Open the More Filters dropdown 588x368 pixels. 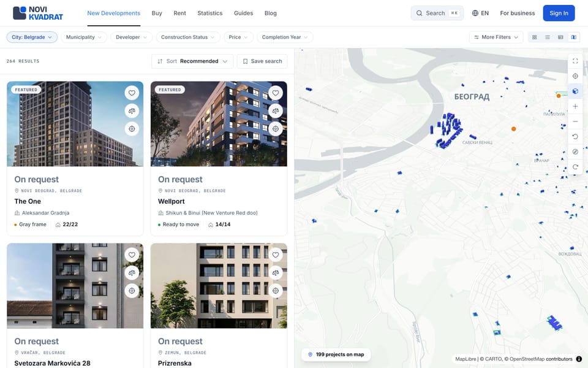[496, 37]
